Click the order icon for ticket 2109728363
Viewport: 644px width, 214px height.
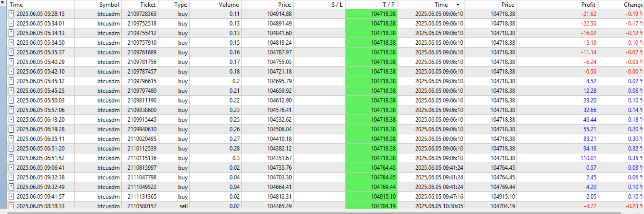click(12, 14)
